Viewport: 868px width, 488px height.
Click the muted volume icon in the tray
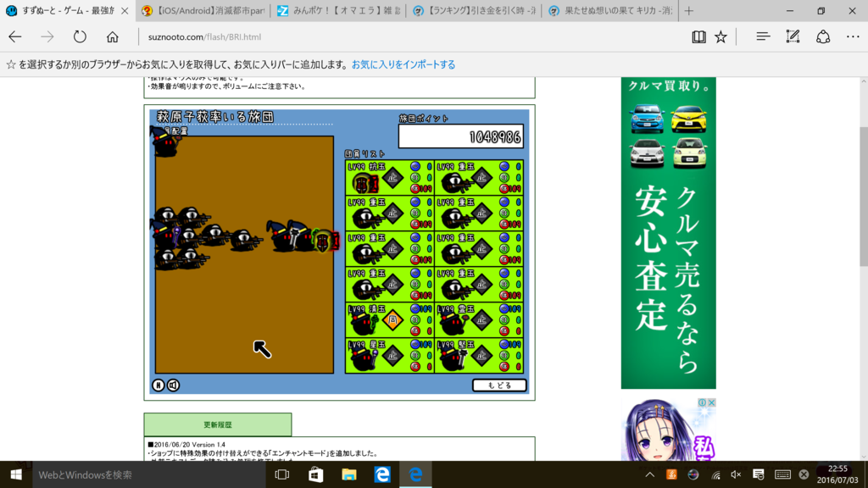(x=736, y=474)
